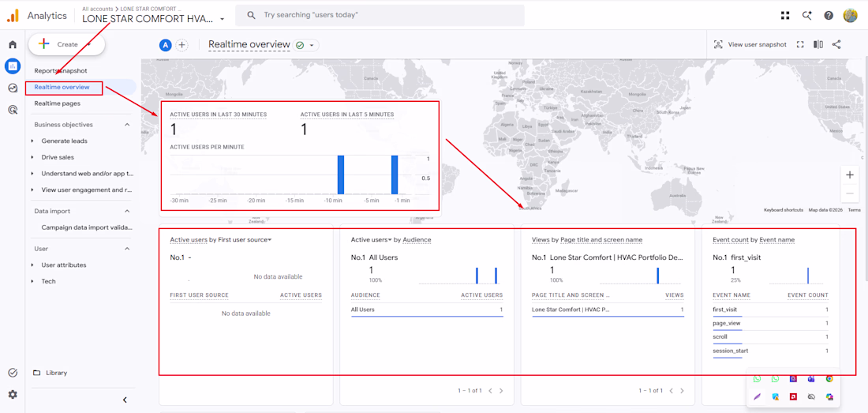Click View user snapshot
The image size is (868, 413).
[750, 45]
